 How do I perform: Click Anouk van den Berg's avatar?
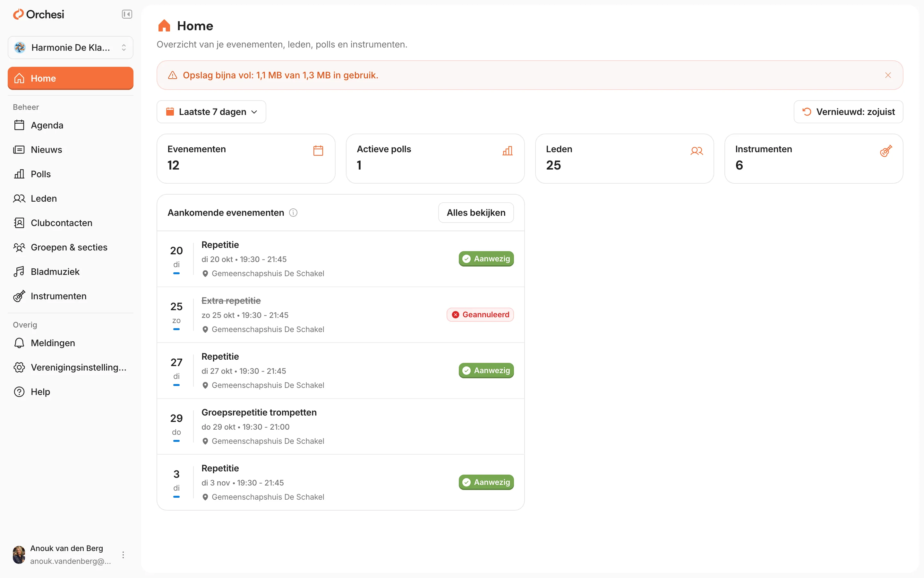[x=19, y=555]
